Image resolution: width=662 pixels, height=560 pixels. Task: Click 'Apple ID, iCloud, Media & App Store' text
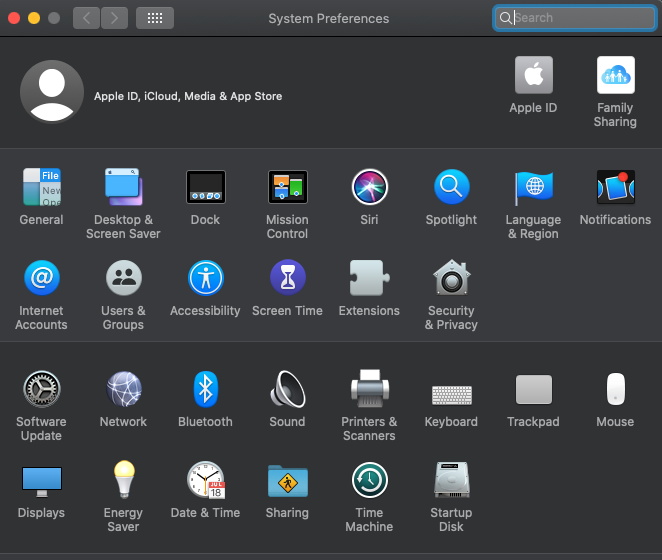[x=188, y=96]
